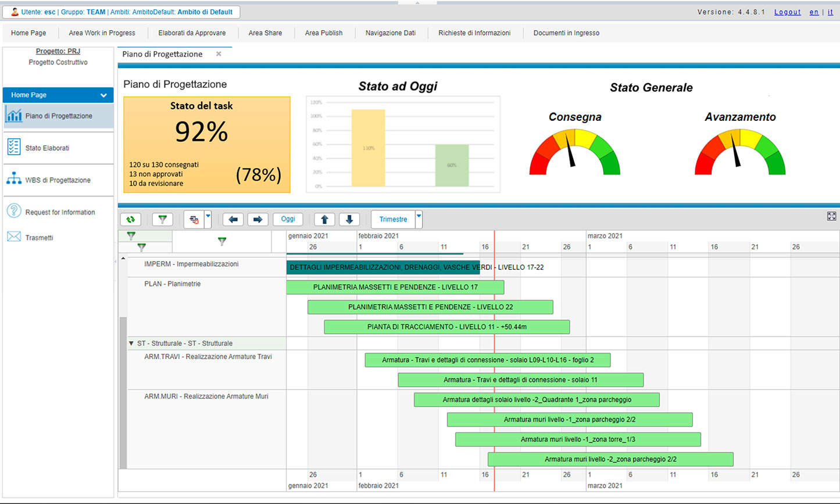This screenshot has height=504, width=840.
Task: Click the scroll up arrow in task list
Action: (x=123, y=258)
